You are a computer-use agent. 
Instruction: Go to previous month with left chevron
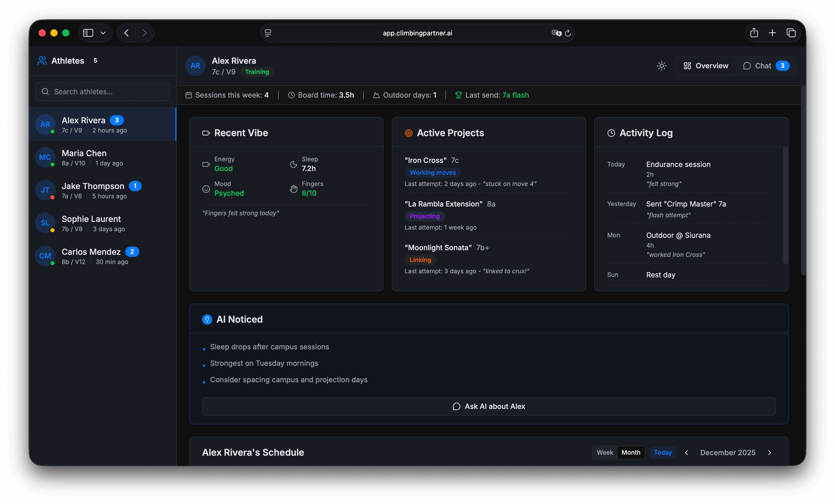coord(687,452)
